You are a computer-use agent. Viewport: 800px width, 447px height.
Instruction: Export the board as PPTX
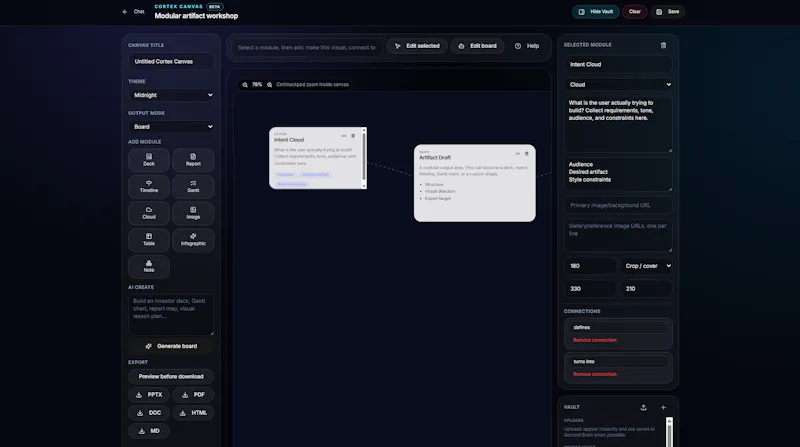[x=149, y=395]
